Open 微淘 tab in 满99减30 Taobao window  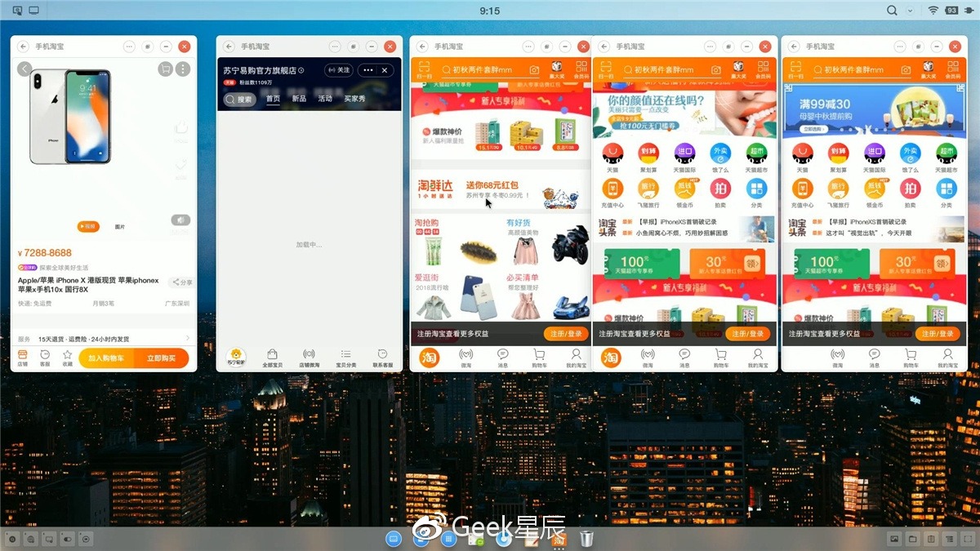[837, 358]
